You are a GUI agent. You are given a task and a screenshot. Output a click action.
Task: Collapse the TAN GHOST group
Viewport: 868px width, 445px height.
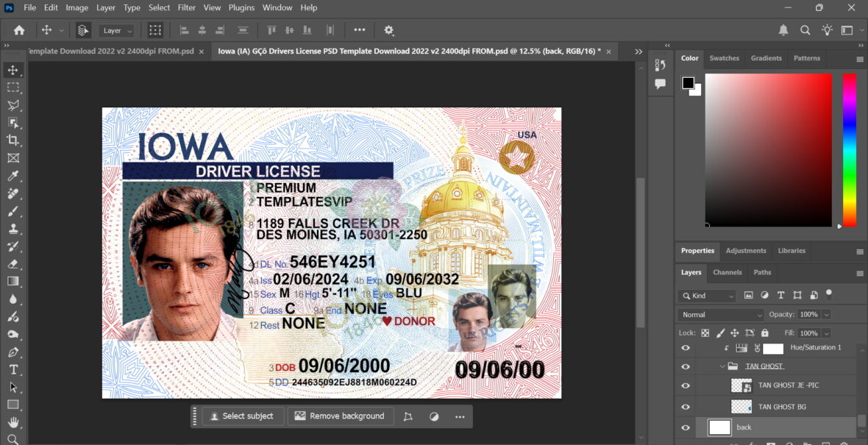point(722,366)
